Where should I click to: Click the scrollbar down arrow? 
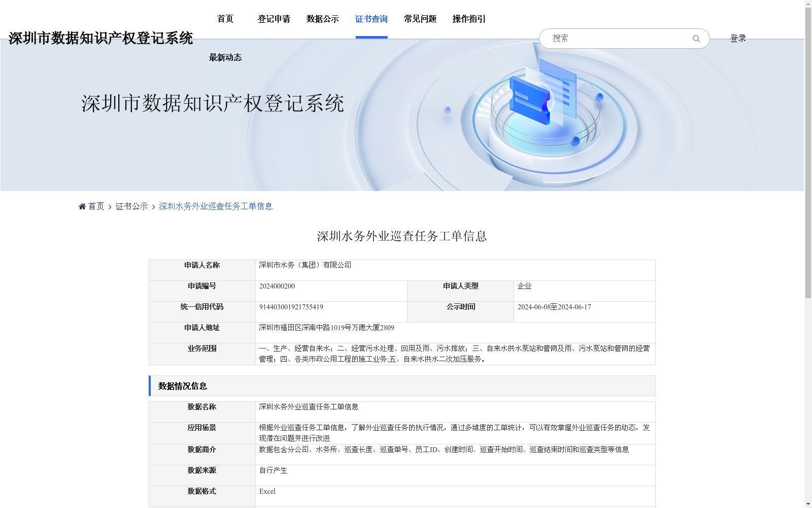808,504
